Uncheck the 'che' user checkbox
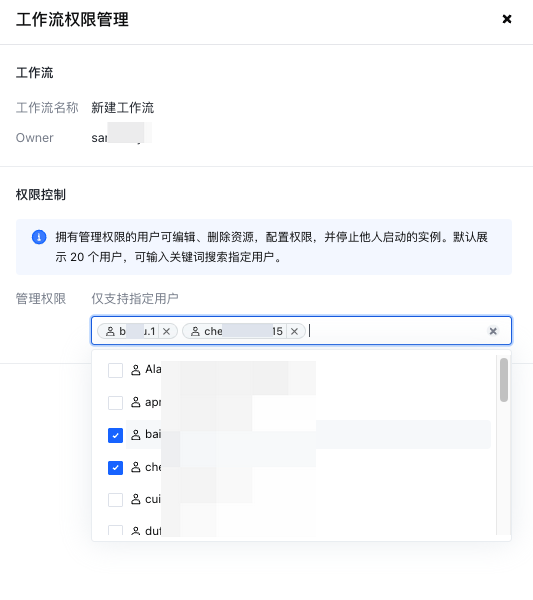 coord(115,467)
